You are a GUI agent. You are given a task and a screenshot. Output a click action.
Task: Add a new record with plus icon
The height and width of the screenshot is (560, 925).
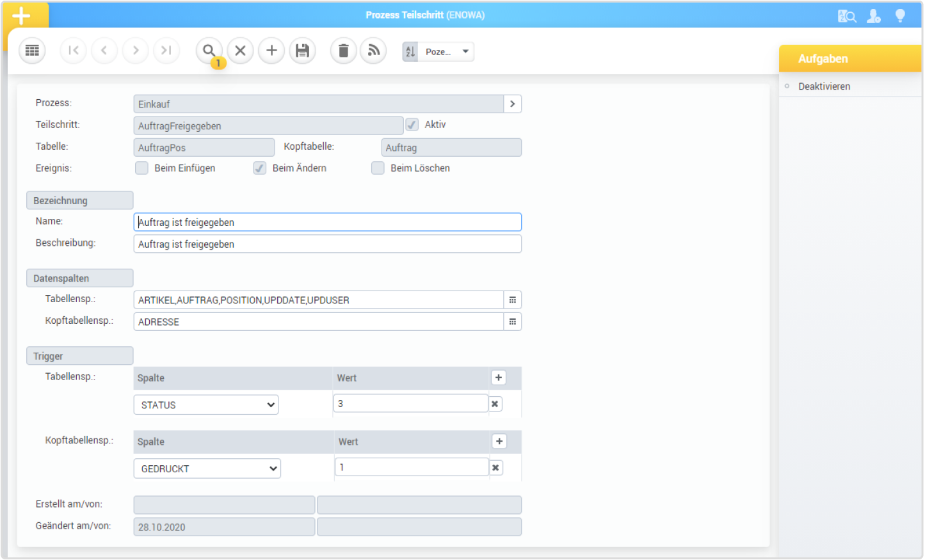(x=271, y=51)
